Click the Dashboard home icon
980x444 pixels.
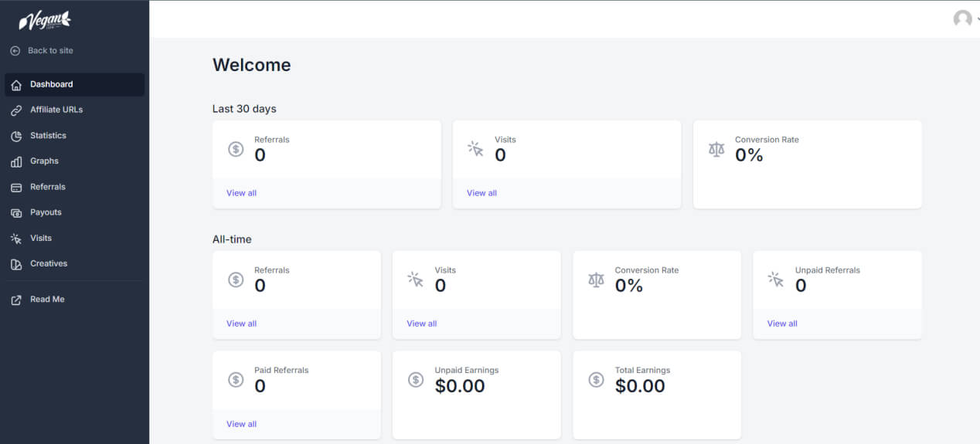point(16,85)
